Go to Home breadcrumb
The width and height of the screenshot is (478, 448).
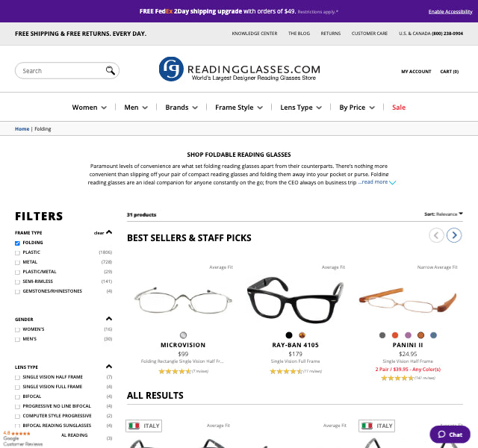pos(22,129)
